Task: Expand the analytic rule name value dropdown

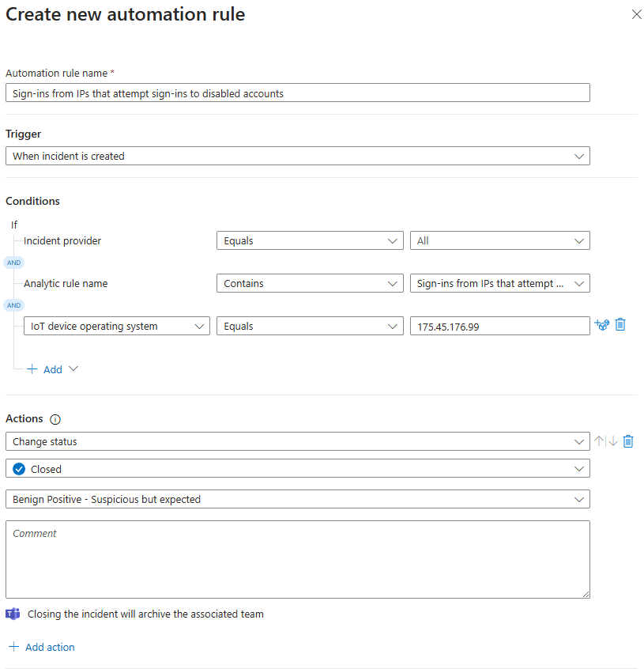Action: (499, 284)
